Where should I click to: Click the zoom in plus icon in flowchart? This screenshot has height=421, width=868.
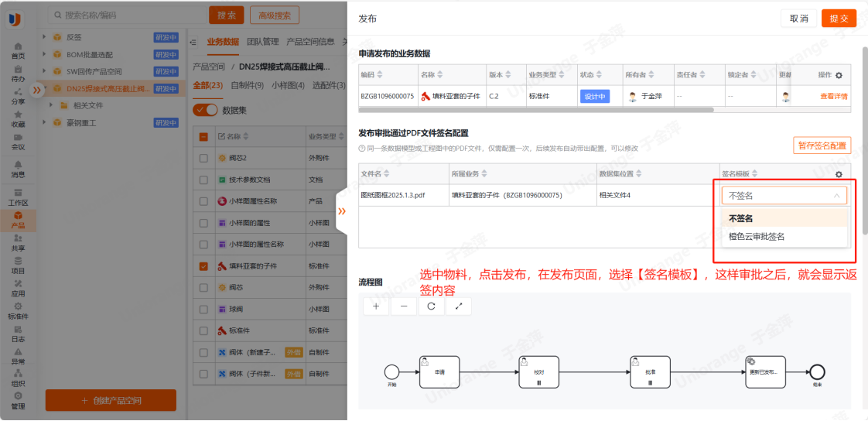[376, 306]
